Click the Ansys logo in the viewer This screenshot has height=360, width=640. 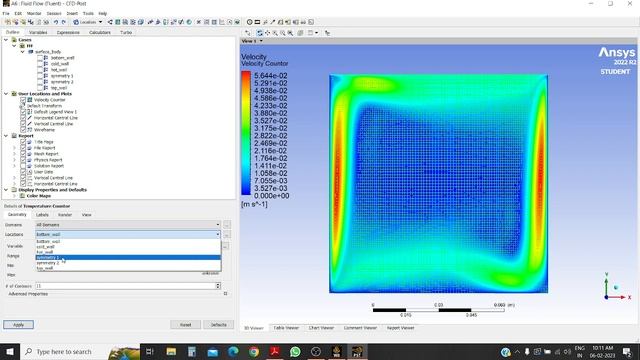click(617, 52)
